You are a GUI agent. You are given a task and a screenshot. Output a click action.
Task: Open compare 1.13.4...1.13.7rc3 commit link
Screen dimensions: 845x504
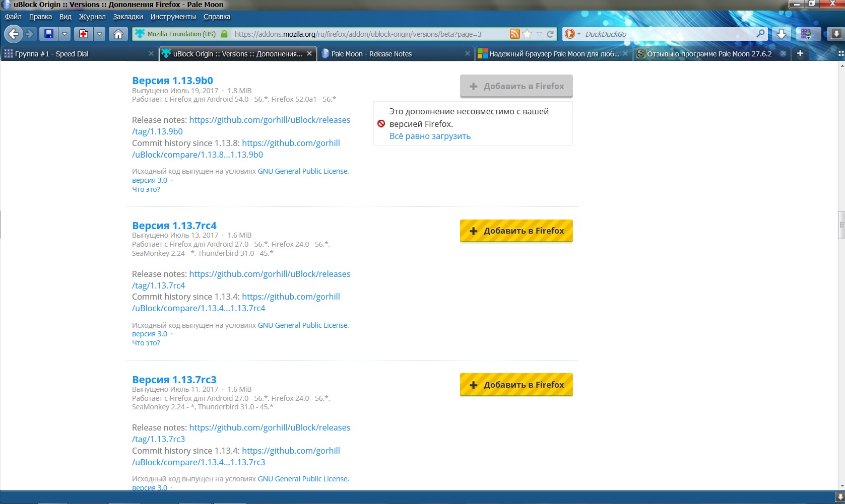pos(236,456)
